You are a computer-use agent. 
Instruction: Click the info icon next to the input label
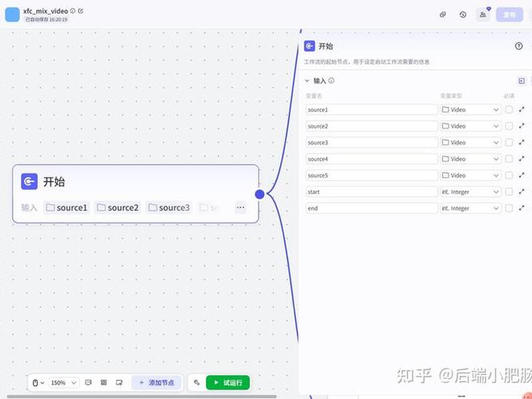pyautogui.click(x=331, y=80)
